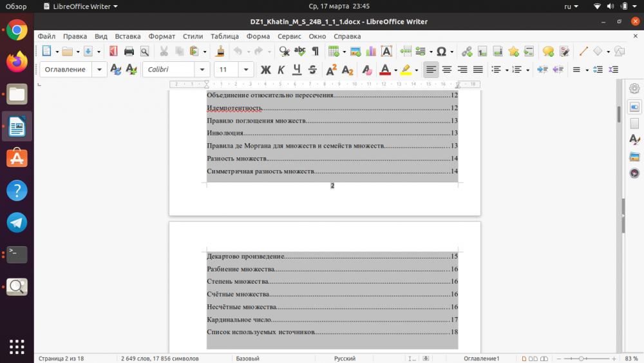Expand the paragraph style Оглавление dropdown
The image size is (644, 363).
(100, 70)
